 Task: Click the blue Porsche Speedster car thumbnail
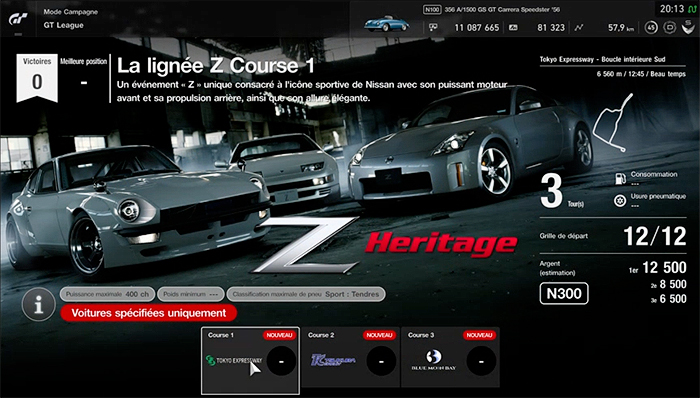point(386,24)
